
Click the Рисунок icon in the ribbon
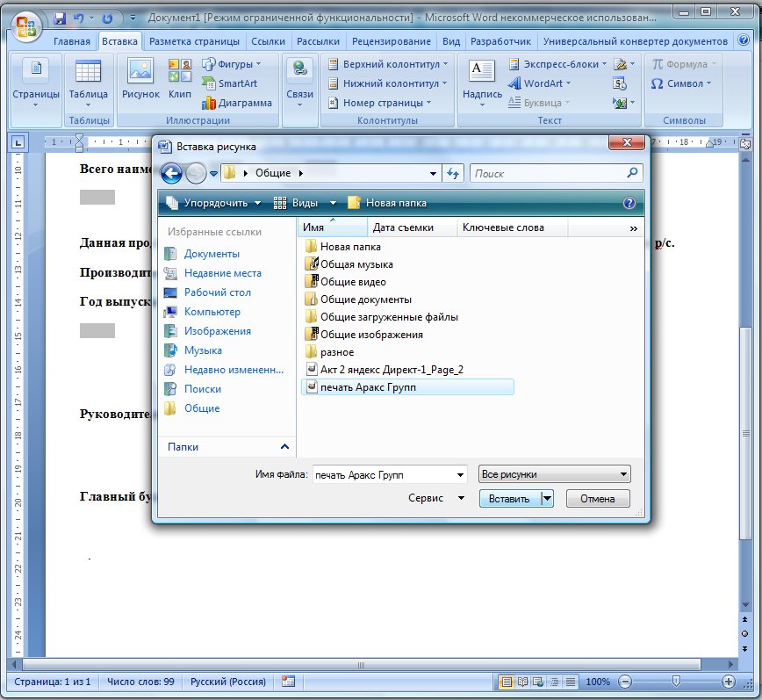[140, 80]
